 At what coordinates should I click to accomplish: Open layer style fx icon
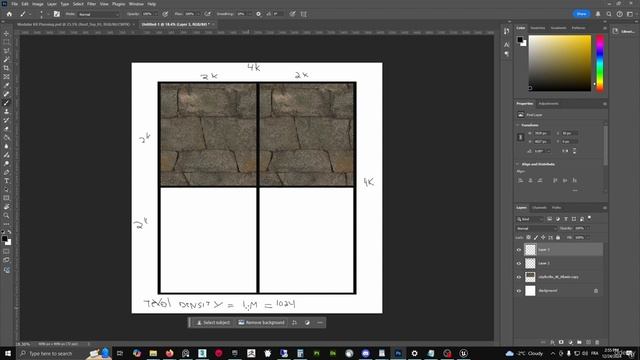pos(552,342)
